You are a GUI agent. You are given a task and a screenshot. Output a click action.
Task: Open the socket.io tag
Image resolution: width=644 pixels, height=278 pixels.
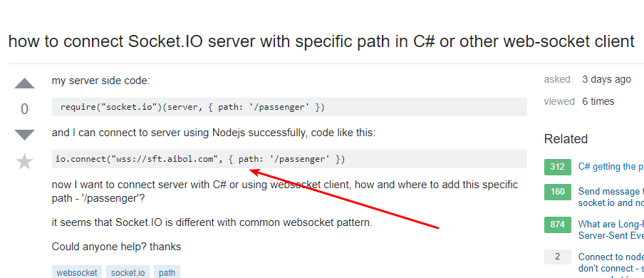[x=128, y=272]
